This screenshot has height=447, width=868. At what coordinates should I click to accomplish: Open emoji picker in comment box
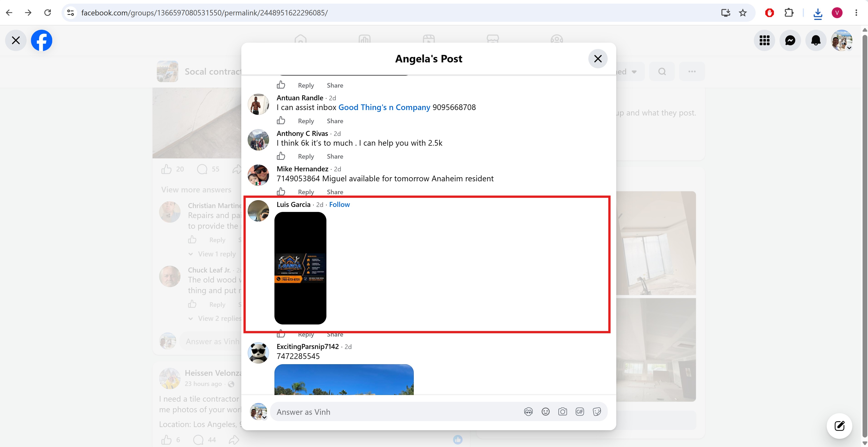tap(545, 412)
